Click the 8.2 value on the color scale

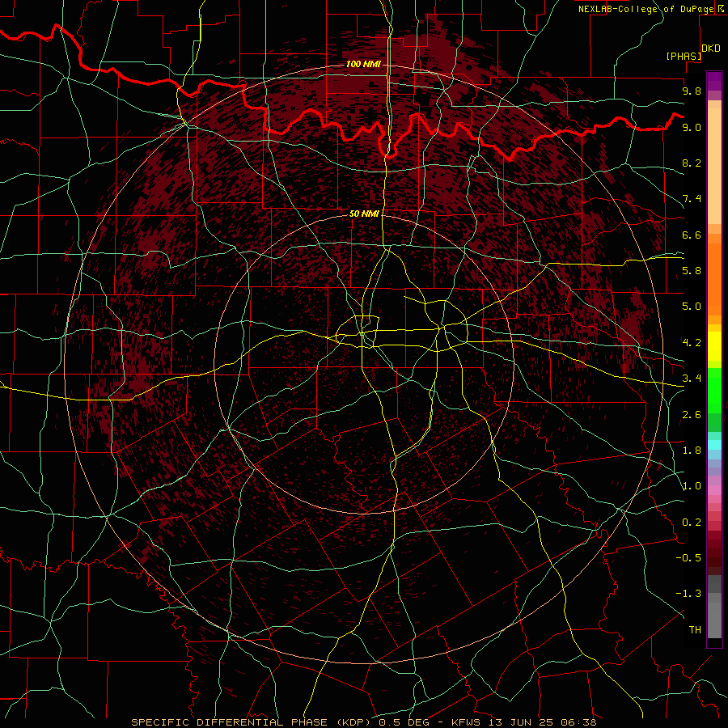(x=692, y=163)
